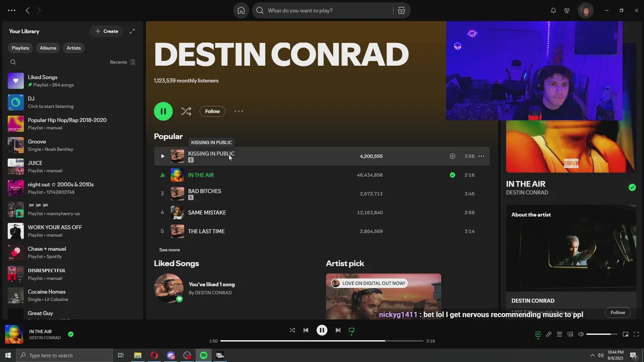Show lyrics with microphone icon
This screenshot has width=644, height=362.
(x=549, y=334)
